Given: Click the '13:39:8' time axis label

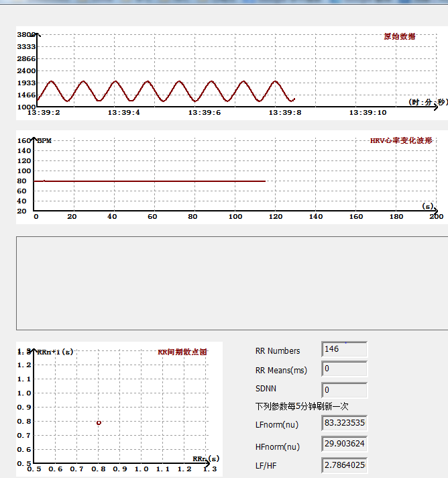Looking at the screenshot, I should coord(285,113).
